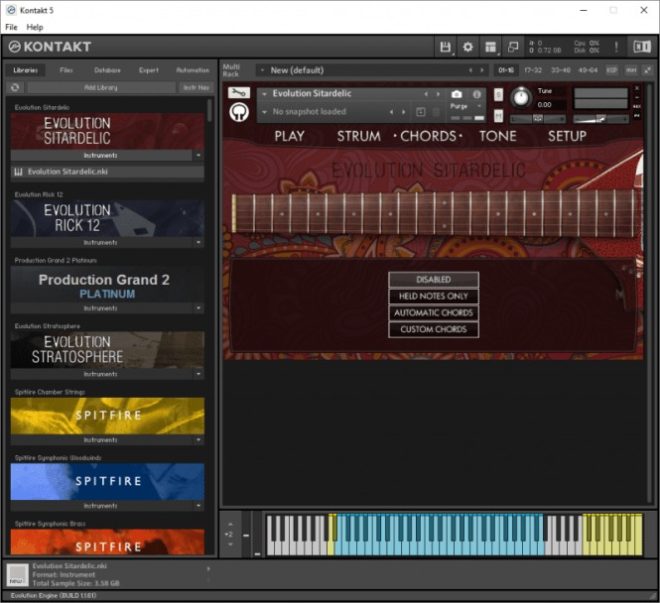Expand Evolution Stratosphere library options arrow
Image resolution: width=660 pixels, height=603 pixels.
point(198,374)
